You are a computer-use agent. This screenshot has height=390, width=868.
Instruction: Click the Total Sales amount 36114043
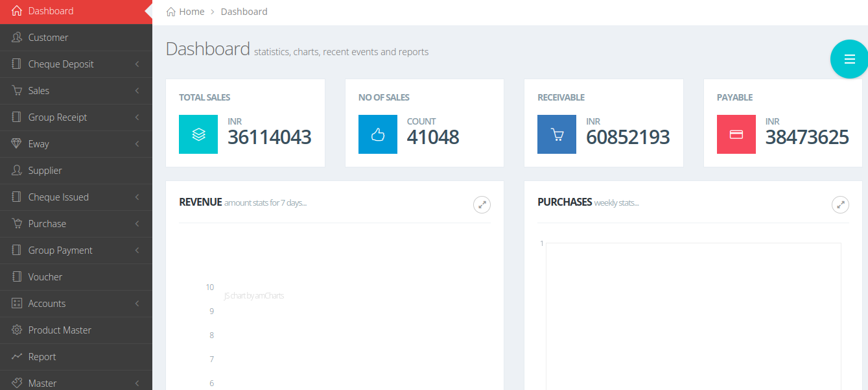[x=270, y=137]
